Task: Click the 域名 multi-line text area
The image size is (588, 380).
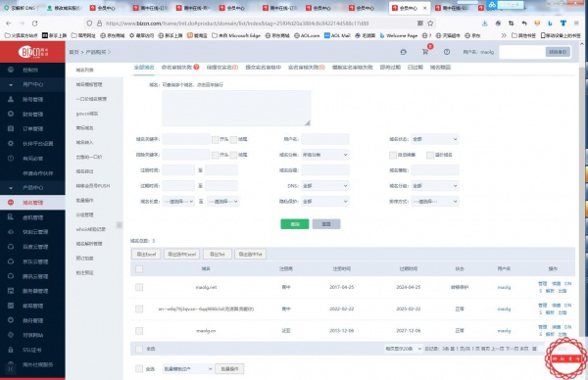Action: tap(236, 108)
